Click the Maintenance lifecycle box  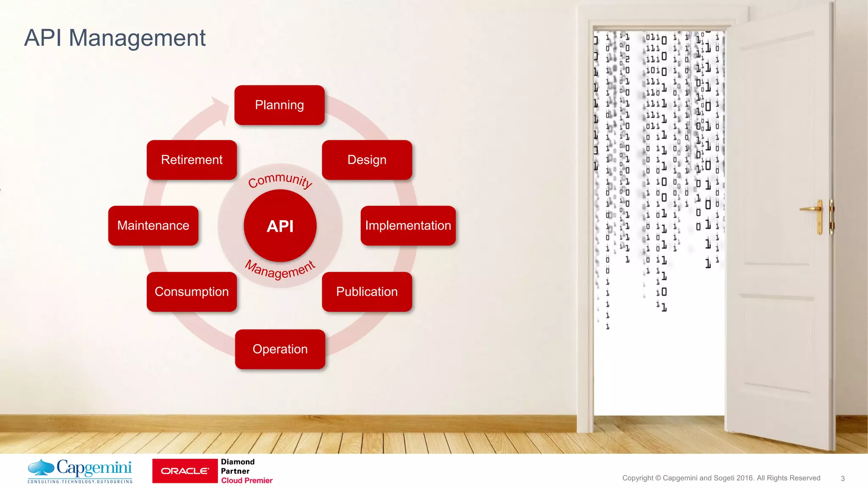pyautogui.click(x=153, y=225)
